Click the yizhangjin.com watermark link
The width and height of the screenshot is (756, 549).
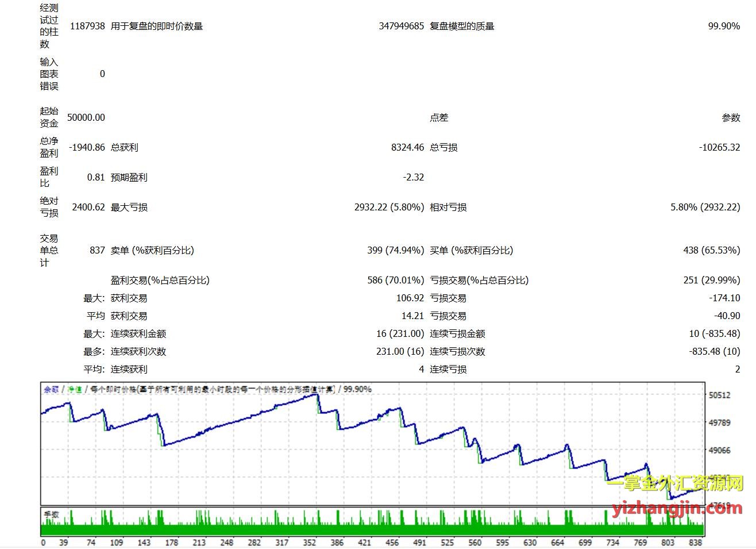[x=677, y=508]
